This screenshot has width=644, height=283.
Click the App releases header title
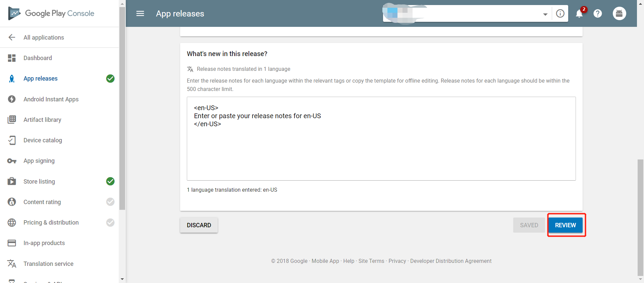[180, 13]
